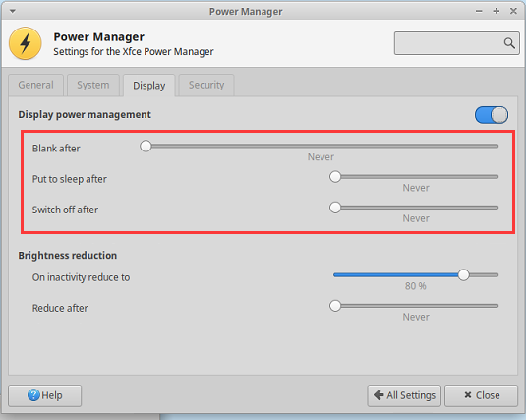
Task: Switch to the General tab
Action: pos(36,85)
